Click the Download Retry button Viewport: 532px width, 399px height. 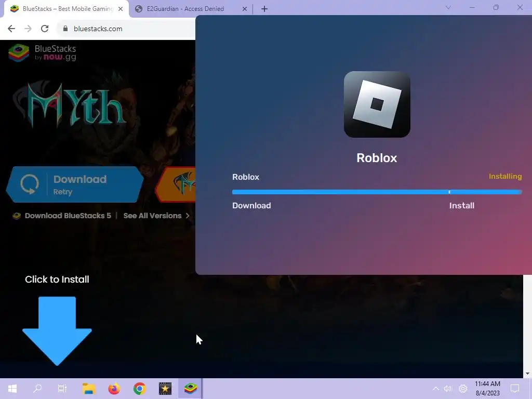click(x=75, y=184)
